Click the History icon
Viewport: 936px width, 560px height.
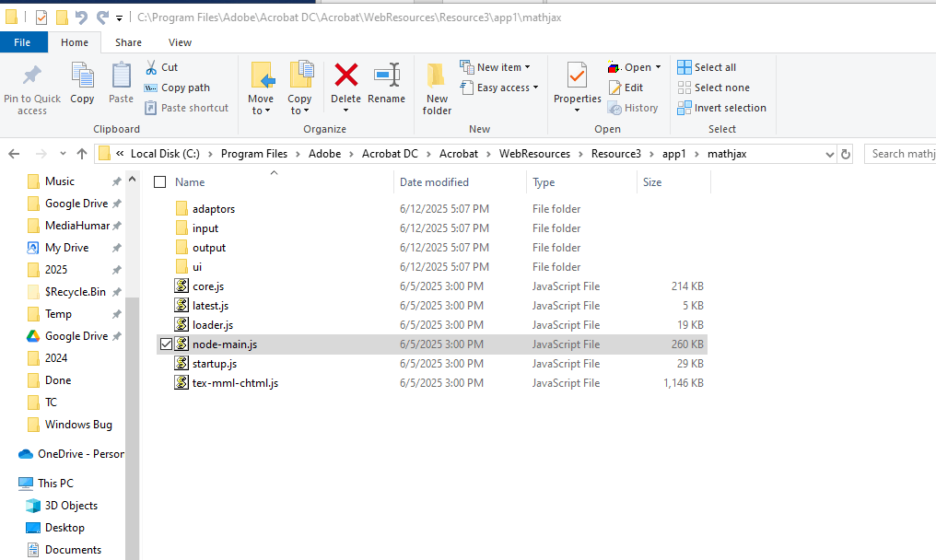(x=614, y=108)
